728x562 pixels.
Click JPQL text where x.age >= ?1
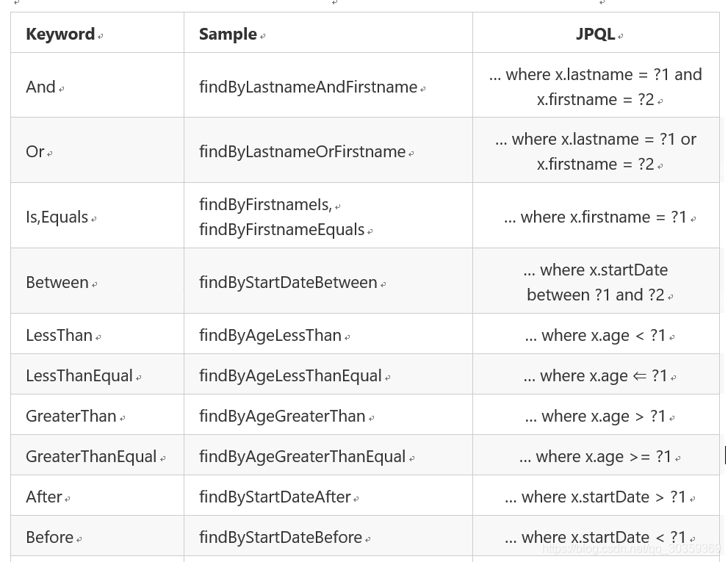[595, 456]
